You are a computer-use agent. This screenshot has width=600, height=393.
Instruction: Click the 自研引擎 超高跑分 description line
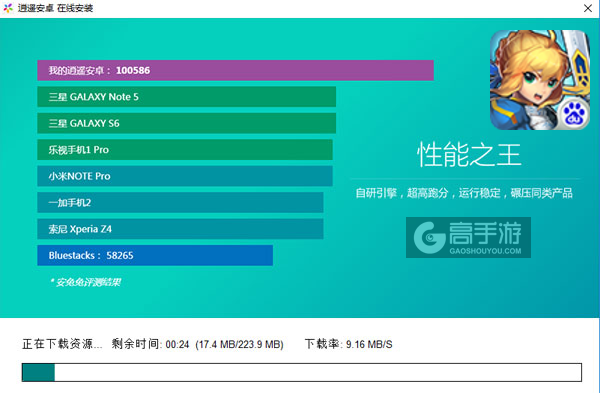pyautogui.click(x=464, y=193)
